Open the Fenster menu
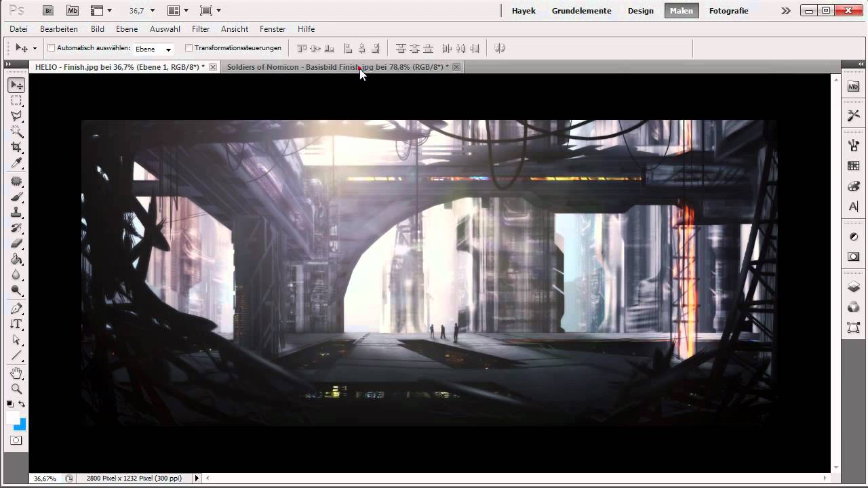868x488 pixels. tap(273, 29)
